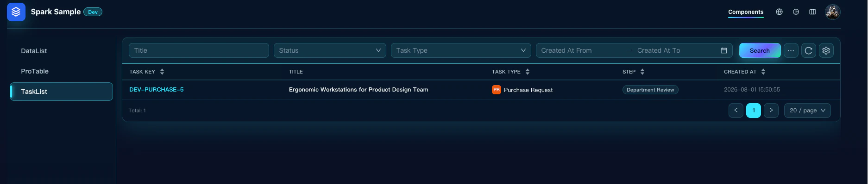Open the Task Type dropdown

pyautogui.click(x=461, y=50)
